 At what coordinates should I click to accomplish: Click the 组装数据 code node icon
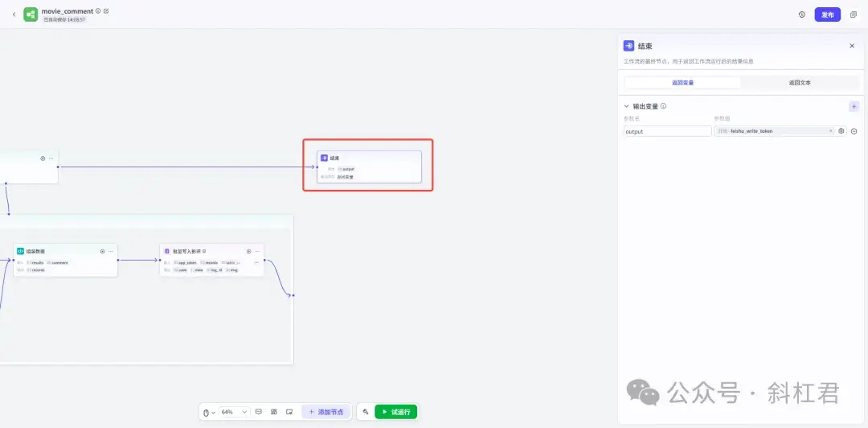click(20, 251)
